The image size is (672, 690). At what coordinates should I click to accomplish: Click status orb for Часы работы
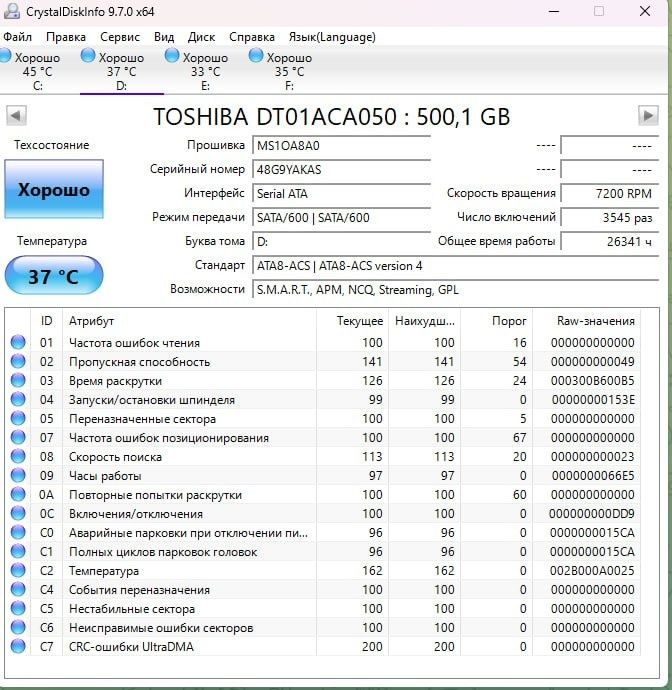coord(18,475)
